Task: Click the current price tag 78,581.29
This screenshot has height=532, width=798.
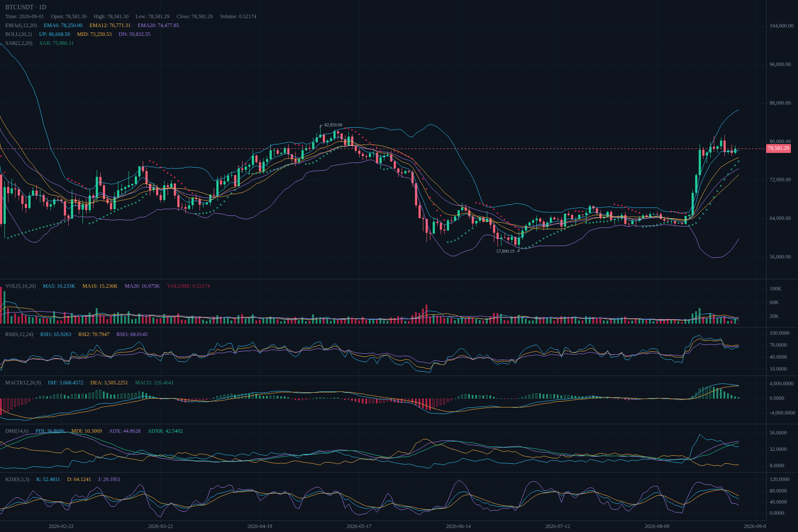Action: tap(778, 149)
